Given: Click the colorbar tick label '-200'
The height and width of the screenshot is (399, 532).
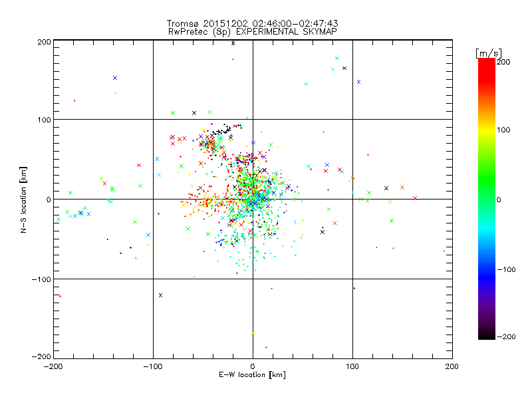Looking at the screenshot, I should tap(506, 336).
